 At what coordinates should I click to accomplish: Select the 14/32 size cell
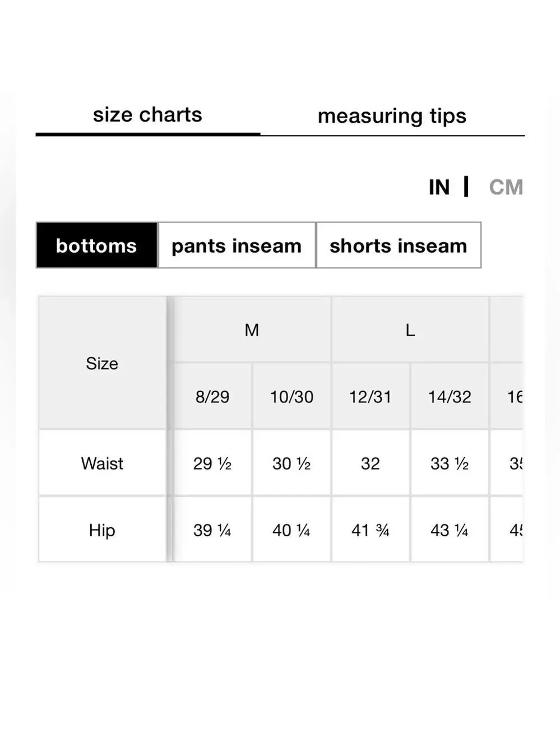point(450,397)
